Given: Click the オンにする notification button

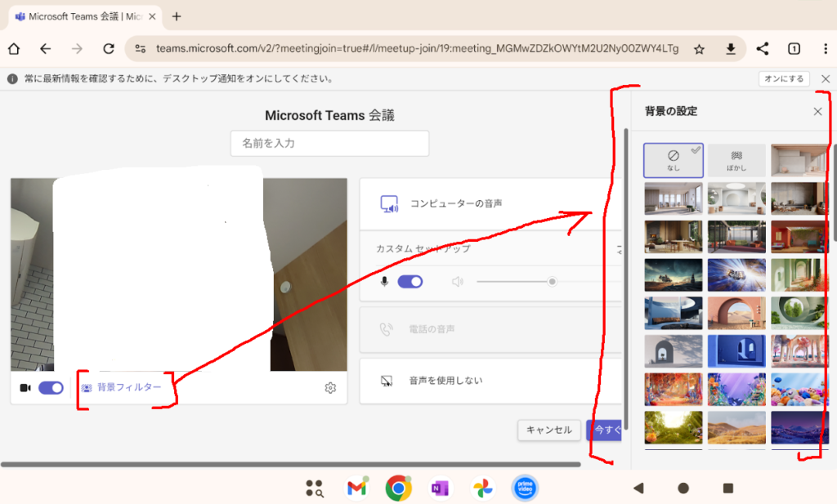Looking at the screenshot, I should [x=784, y=78].
